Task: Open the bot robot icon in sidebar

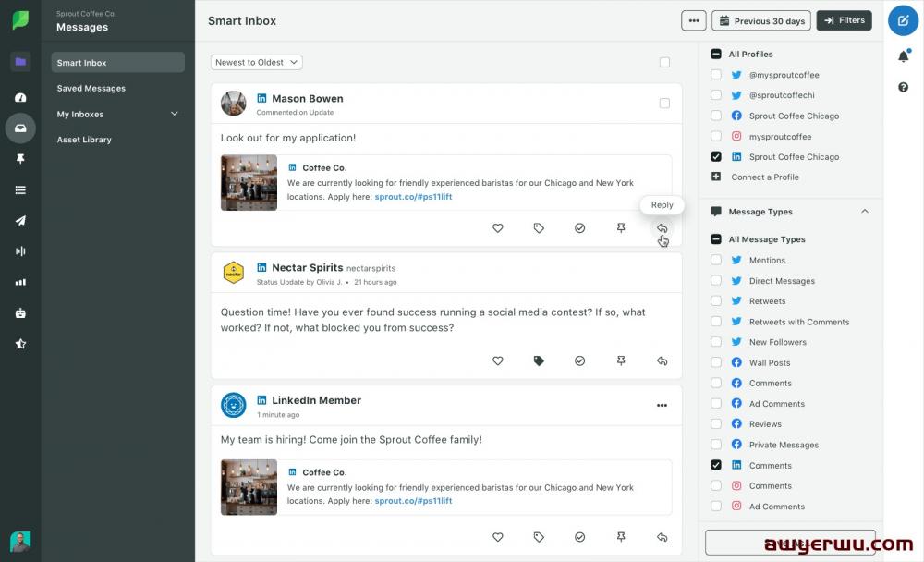Action: point(20,313)
